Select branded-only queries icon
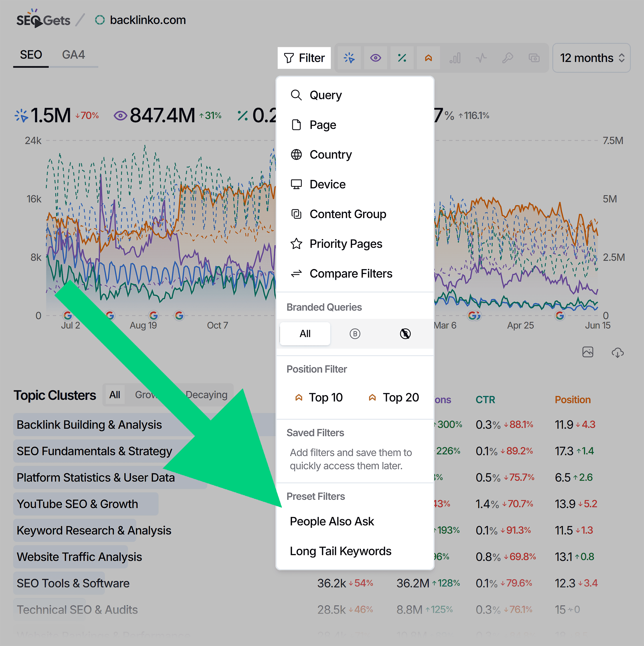This screenshot has height=646, width=644. pos(355,334)
